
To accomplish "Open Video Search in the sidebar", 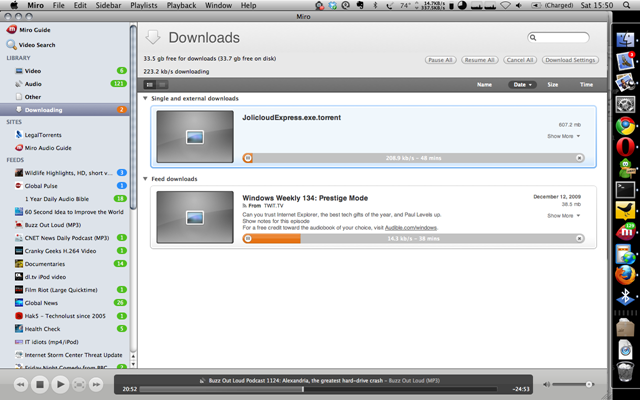I will [38, 45].
